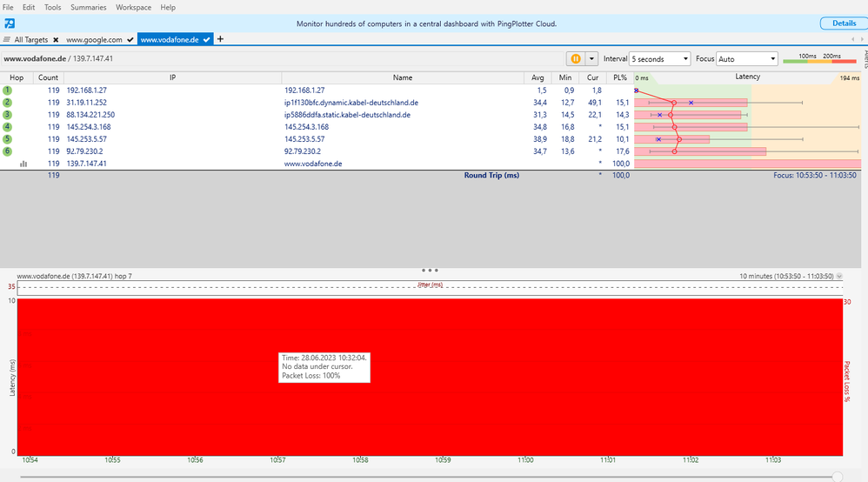Screen dimensions: 868x482
Task: Click the Focus time range label
Action: point(814,175)
